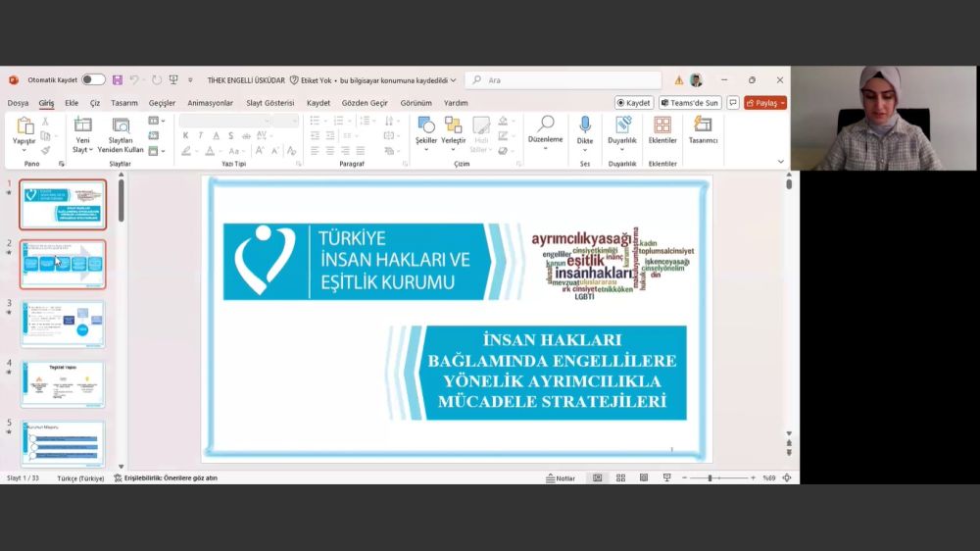The width and height of the screenshot is (980, 551).
Task: Toggle text Shadow (S) formatting
Action: point(231,135)
